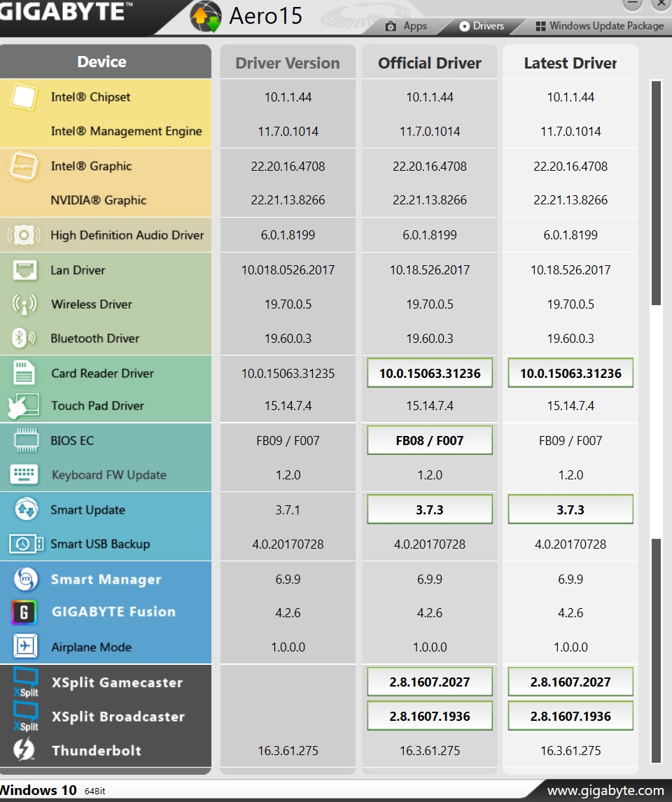Screen dimensions: 672x802
Task: Switch to the Drivers tab
Action: pyautogui.click(x=481, y=26)
